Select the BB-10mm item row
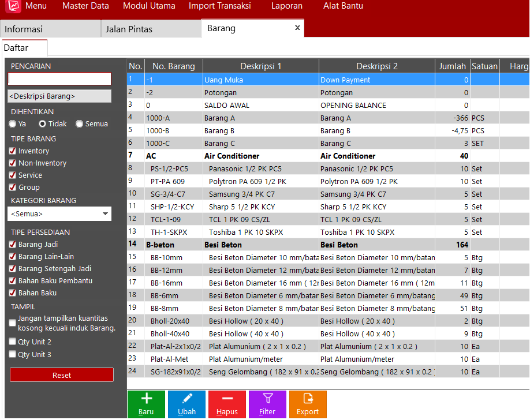Viewport: 530px width, 420px height. click(328, 257)
